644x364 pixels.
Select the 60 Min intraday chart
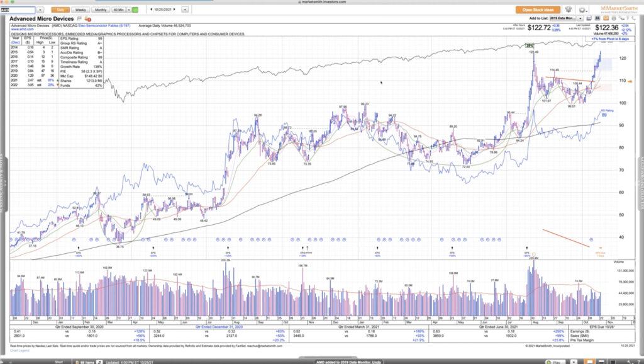pyautogui.click(x=119, y=9)
